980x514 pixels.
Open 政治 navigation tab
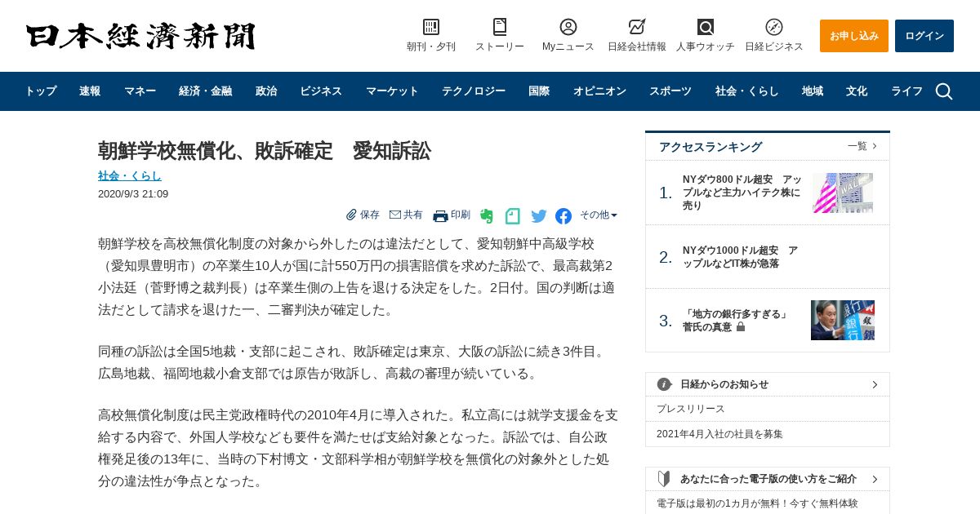click(x=266, y=91)
